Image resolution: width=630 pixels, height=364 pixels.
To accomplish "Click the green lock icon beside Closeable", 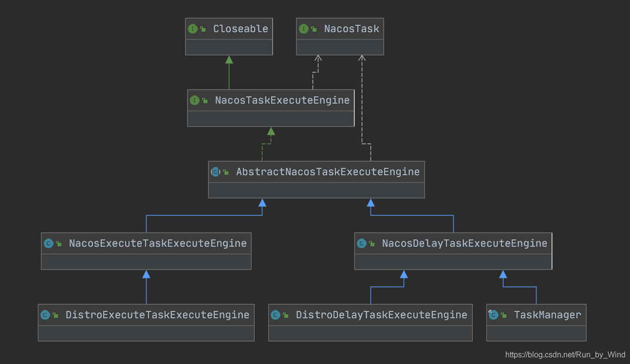I will pyautogui.click(x=203, y=30).
